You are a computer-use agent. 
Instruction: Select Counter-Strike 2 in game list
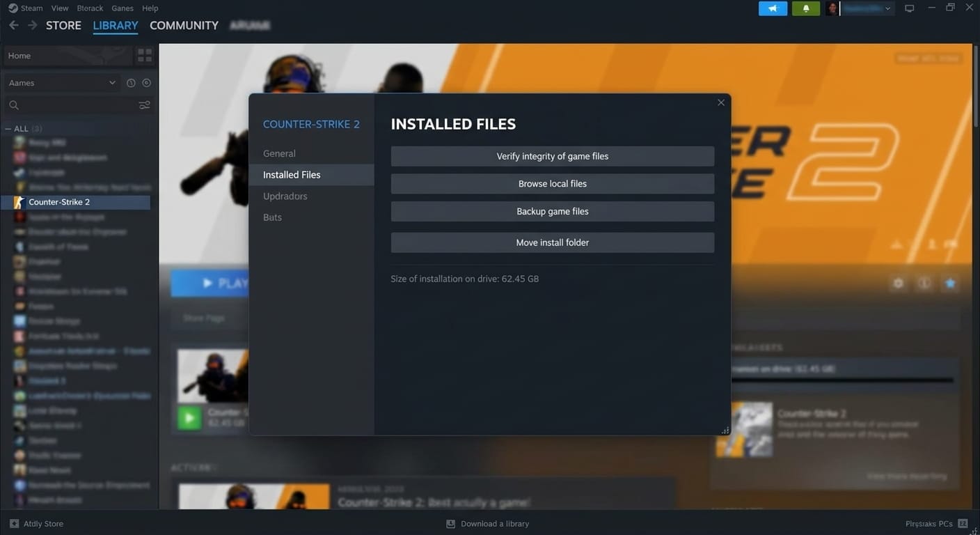click(75, 202)
